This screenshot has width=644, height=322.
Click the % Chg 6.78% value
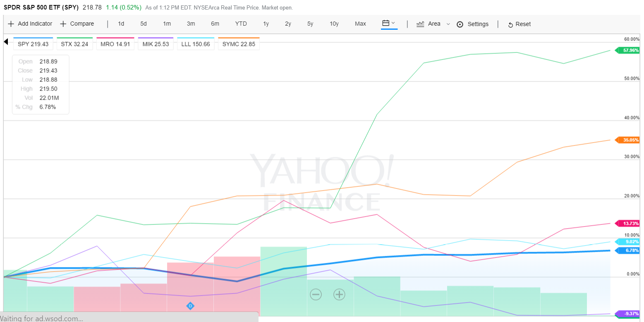click(48, 107)
